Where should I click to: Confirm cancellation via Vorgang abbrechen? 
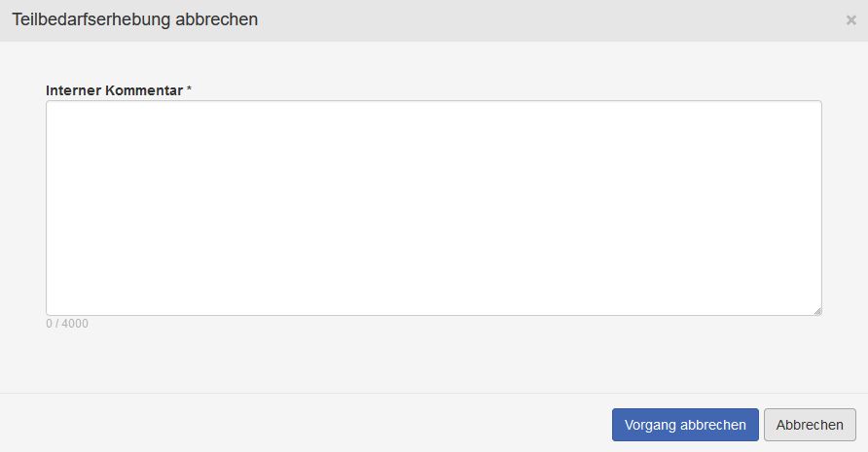(685, 425)
